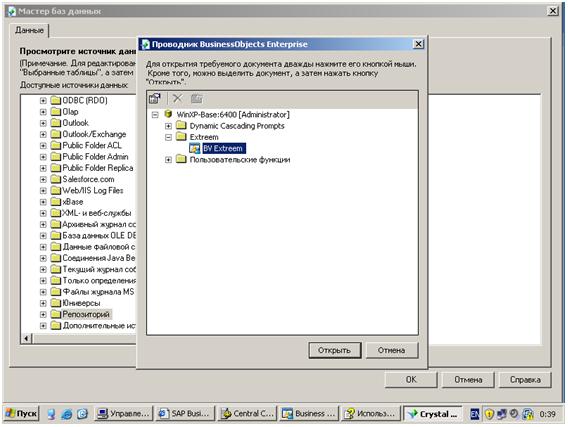Expand the Пользовательские функции node

pyautogui.click(x=168, y=160)
